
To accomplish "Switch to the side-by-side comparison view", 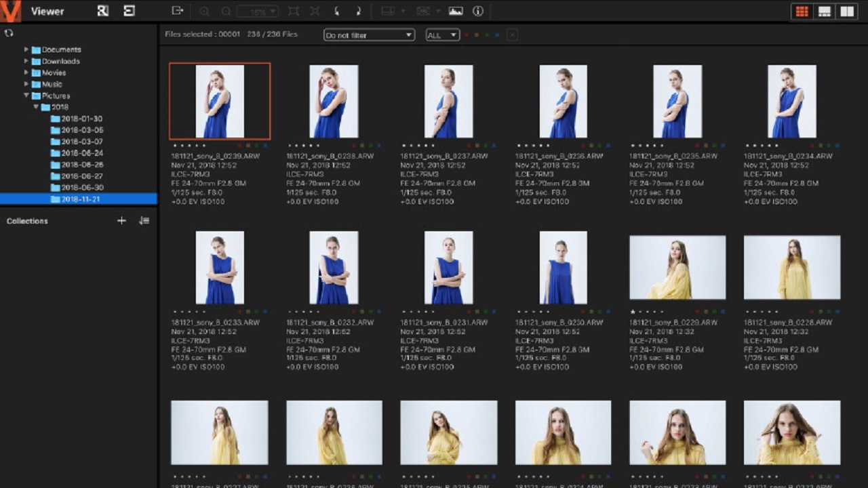I will coord(846,11).
